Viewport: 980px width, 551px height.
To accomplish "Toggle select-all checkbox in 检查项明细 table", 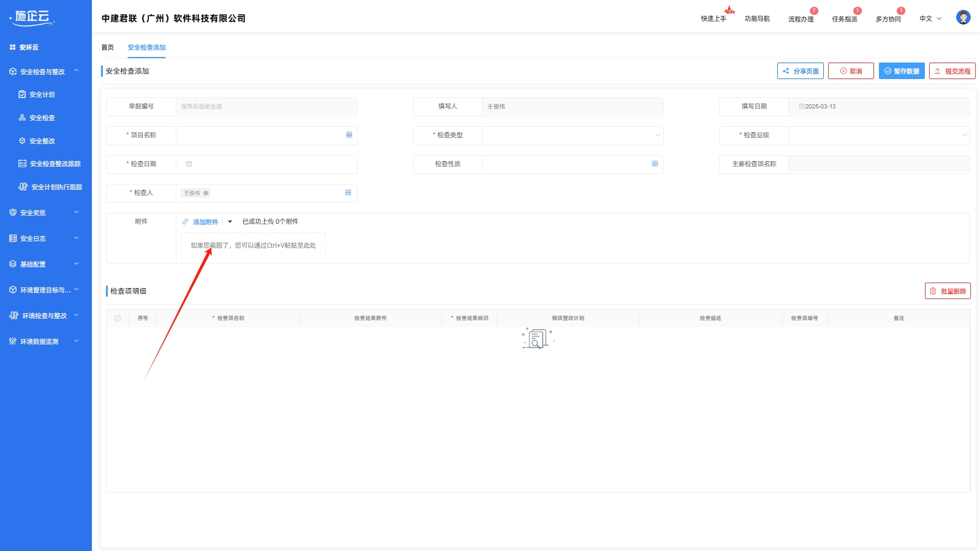I will tap(118, 318).
